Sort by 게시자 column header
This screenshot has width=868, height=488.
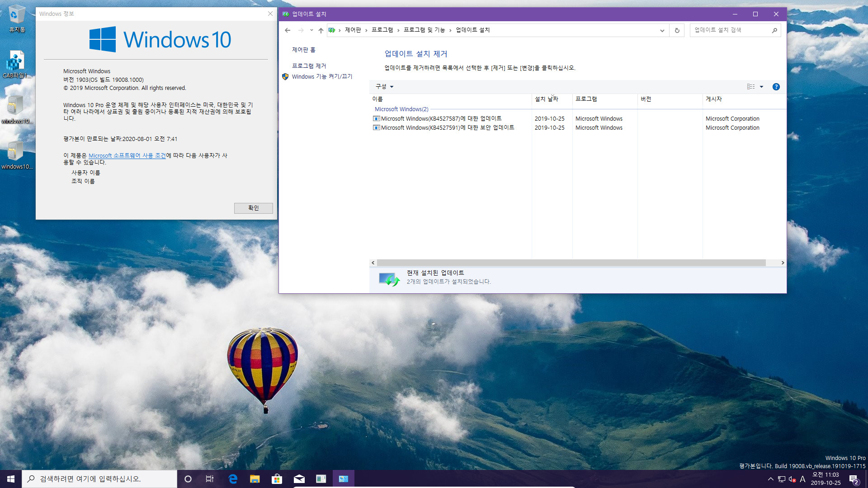point(744,99)
